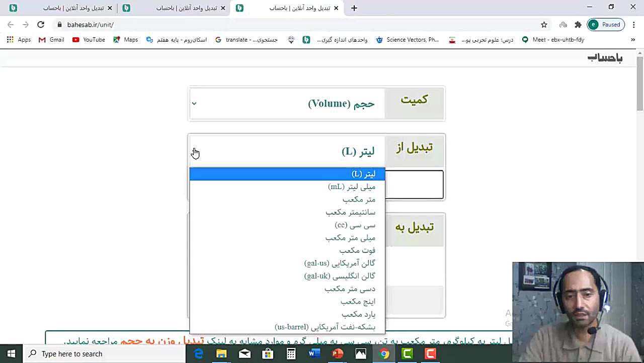Select the دسی متر مکعب option
The image size is (644, 363).
pos(287,289)
